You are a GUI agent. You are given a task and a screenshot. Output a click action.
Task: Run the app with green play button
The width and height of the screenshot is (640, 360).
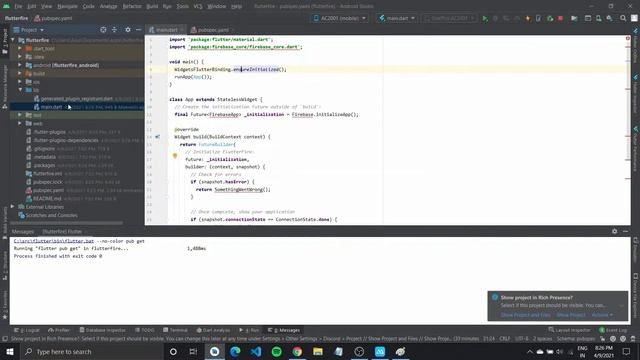pyautogui.click(x=485, y=18)
